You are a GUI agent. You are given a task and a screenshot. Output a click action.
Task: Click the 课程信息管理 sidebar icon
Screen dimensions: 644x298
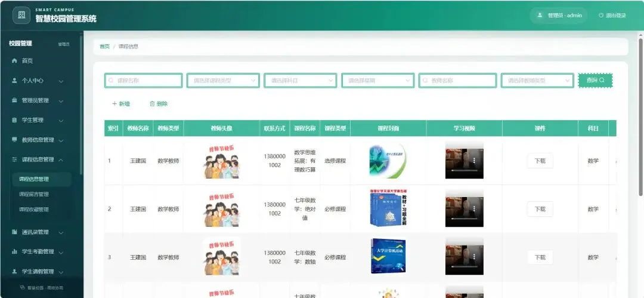click(14, 159)
